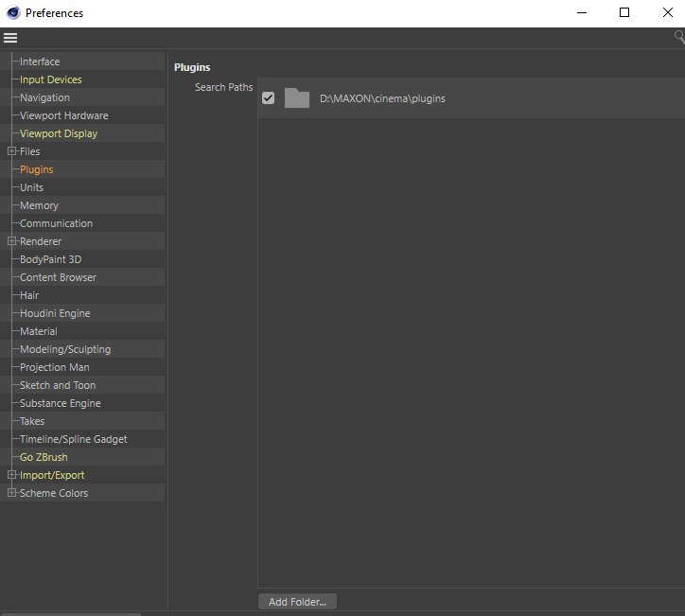
Task: Select the Renderer category
Action: click(41, 241)
